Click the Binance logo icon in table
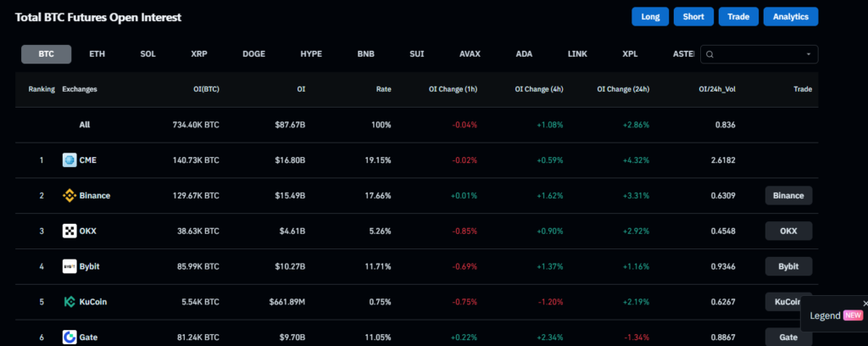Viewport: 868px width, 346px height. (70, 196)
